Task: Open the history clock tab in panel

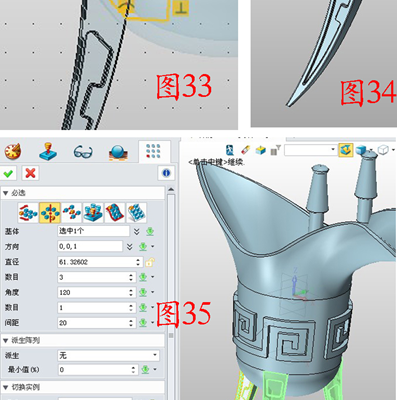Action: coord(13,152)
